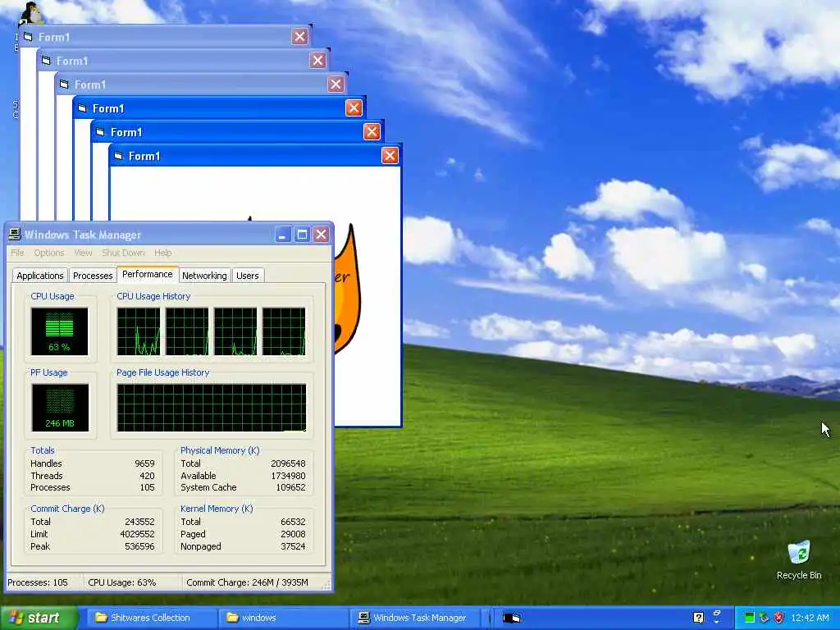
Task: Open the Shitwares Collection taskbar button
Action: coord(150,618)
